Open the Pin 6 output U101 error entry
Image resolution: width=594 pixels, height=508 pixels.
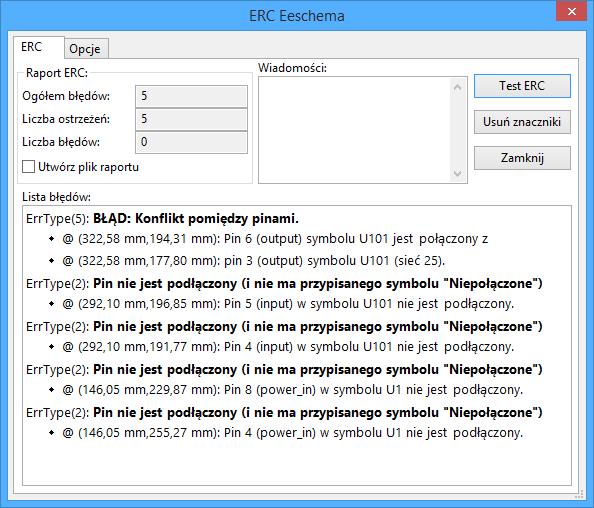click(x=275, y=239)
